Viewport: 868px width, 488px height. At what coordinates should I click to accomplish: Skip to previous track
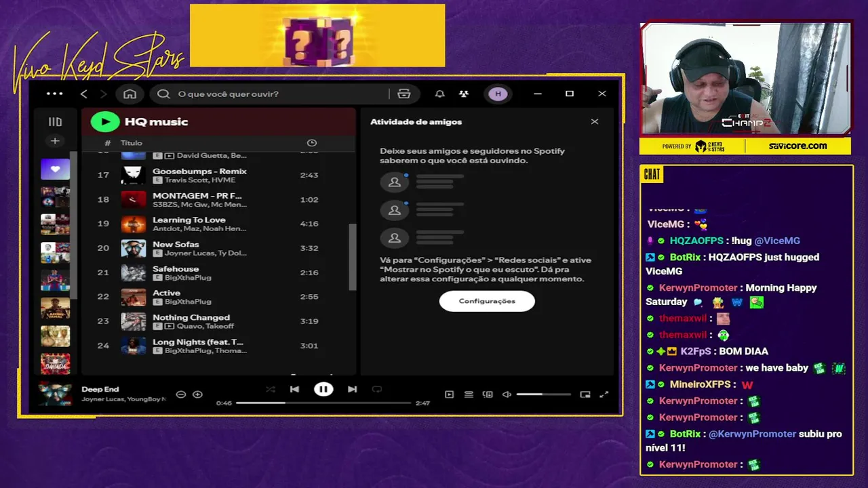(x=294, y=389)
